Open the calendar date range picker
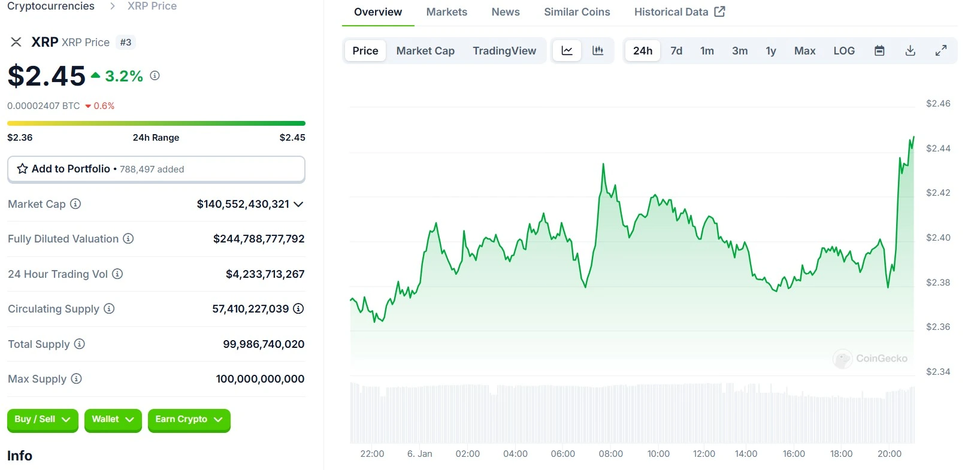Image resolution: width=980 pixels, height=470 pixels. point(879,51)
